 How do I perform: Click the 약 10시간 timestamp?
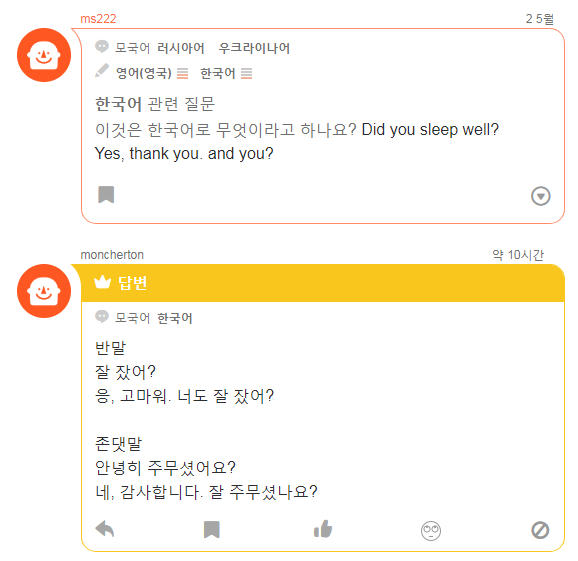pos(518,255)
